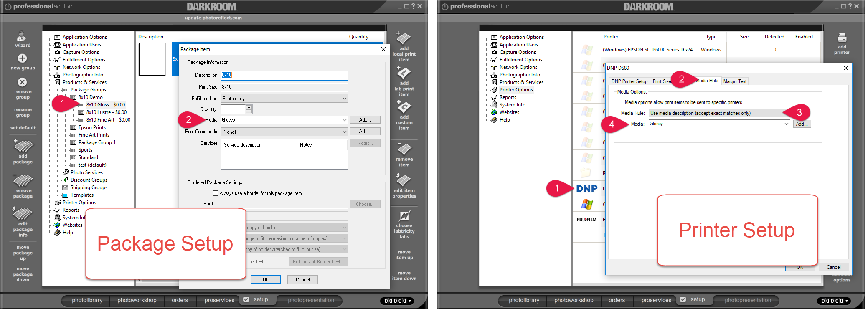Click the remove group X icon
Image resolution: width=868 pixels, height=309 pixels.
point(23,82)
